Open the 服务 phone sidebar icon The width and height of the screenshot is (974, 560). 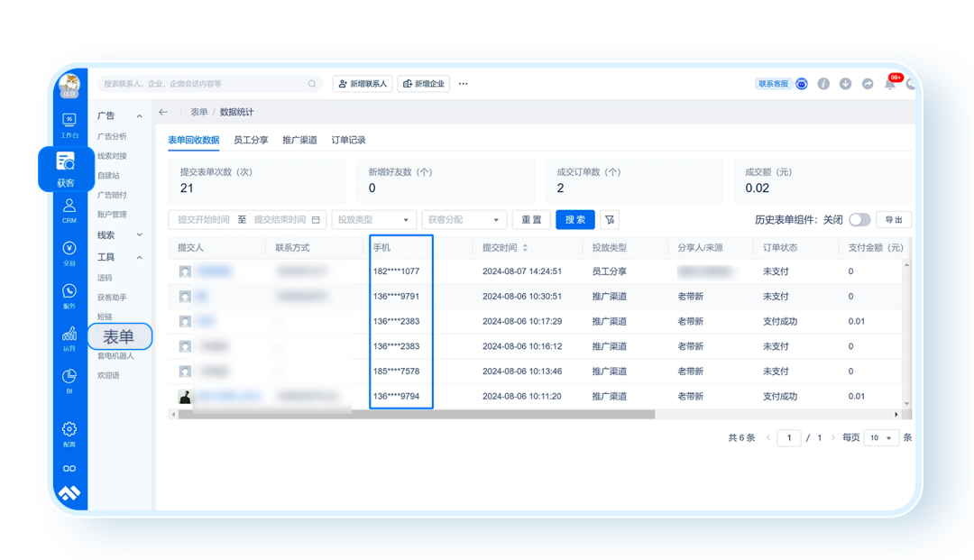pos(69,296)
